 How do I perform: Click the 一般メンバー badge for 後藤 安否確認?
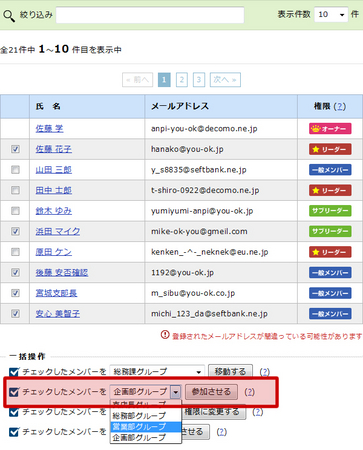pyautogui.click(x=330, y=273)
